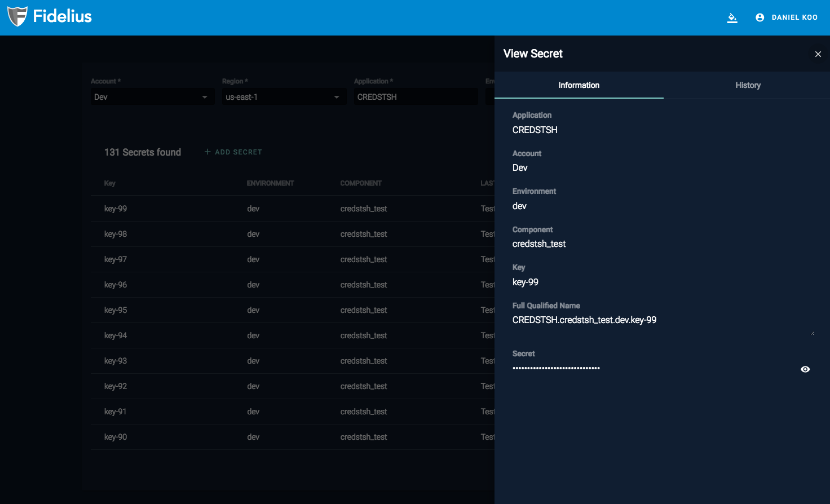The height and width of the screenshot is (504, 830).
Task: Select the key-97 row
Action: [293, 259]
